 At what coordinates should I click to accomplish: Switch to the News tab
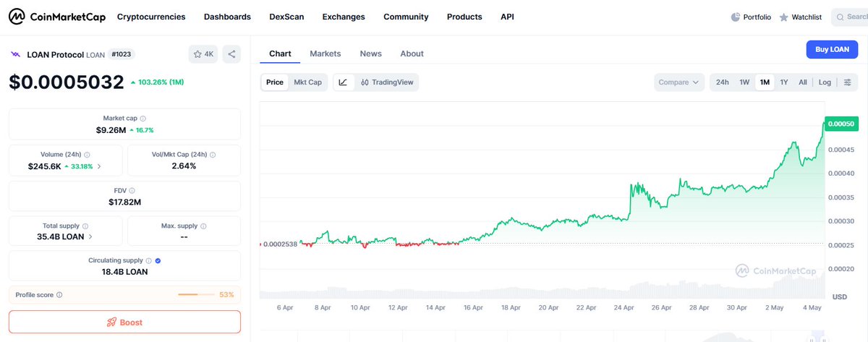[371, 54]
